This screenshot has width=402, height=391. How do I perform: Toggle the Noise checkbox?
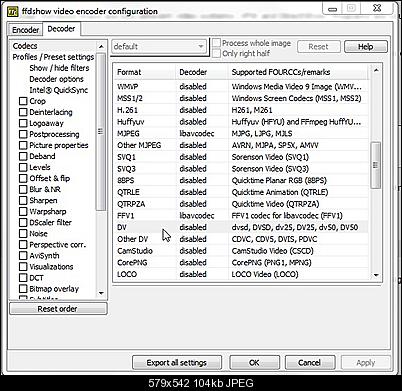click(23, 233)
